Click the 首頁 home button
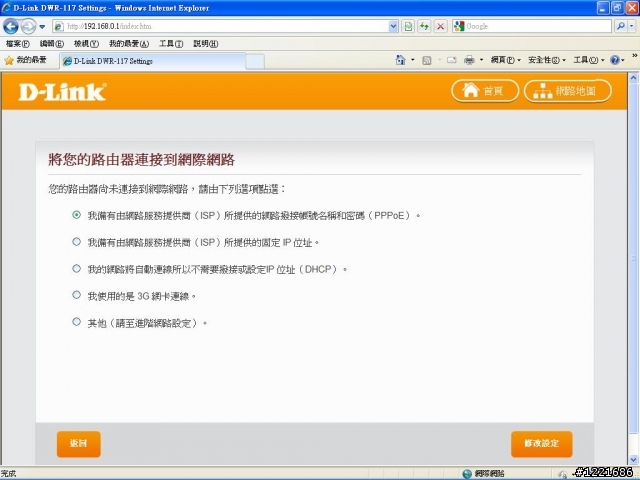The width and height of the screenshot is (640, 480). (x=485, y=91)
